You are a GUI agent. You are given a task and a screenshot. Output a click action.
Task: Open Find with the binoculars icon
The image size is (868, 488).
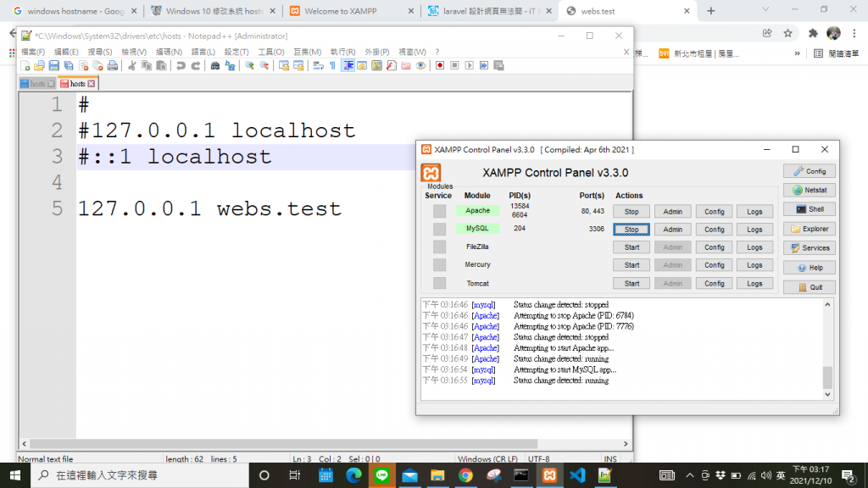tap(214, 66)
